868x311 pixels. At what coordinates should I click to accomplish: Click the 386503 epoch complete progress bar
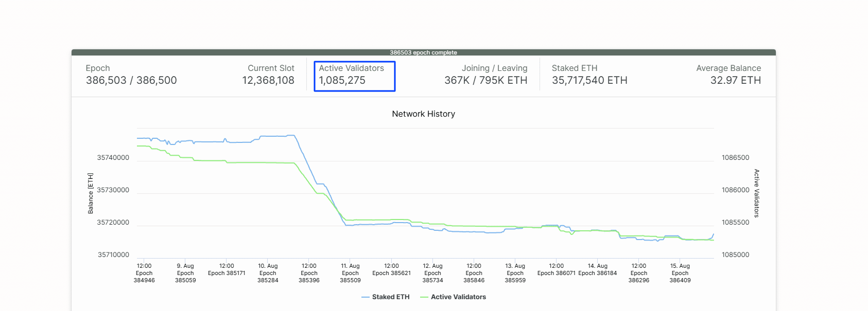pos(424,52)
